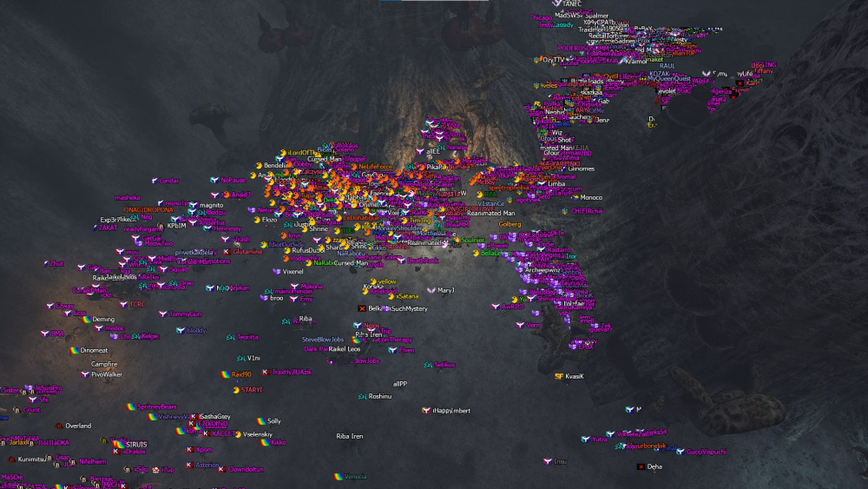Click the winged icon beside Ezway

49,306
